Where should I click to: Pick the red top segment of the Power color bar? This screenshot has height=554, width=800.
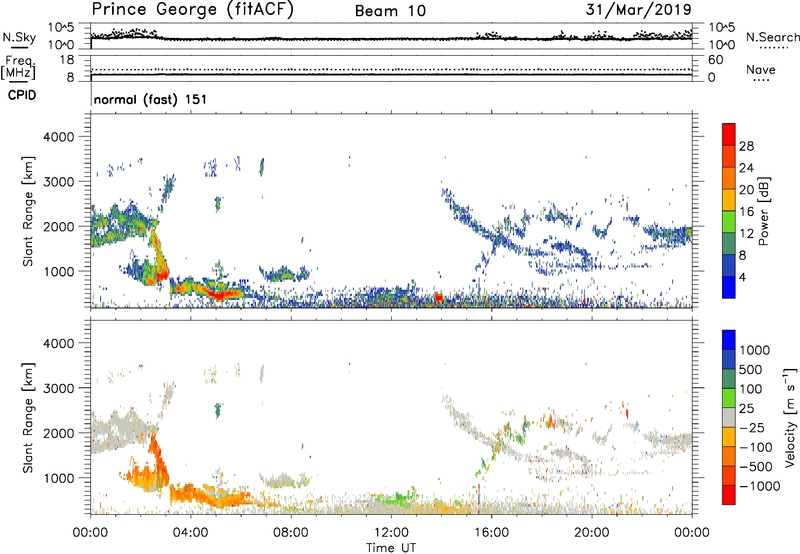pos(729,134)
